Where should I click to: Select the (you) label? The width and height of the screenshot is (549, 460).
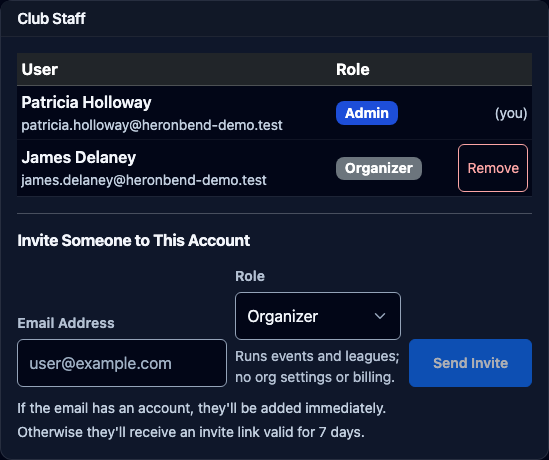tap(511, 113)
